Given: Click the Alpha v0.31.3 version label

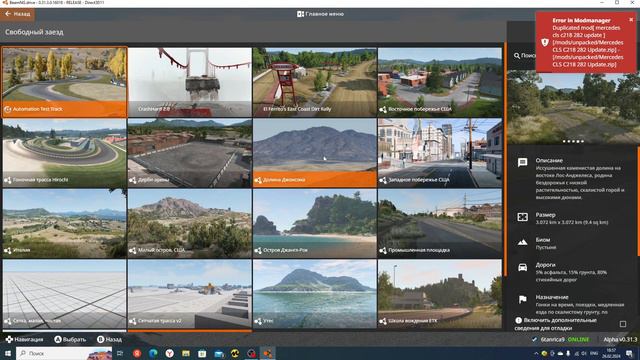Looking at the screenshot, I should (620, 340).
